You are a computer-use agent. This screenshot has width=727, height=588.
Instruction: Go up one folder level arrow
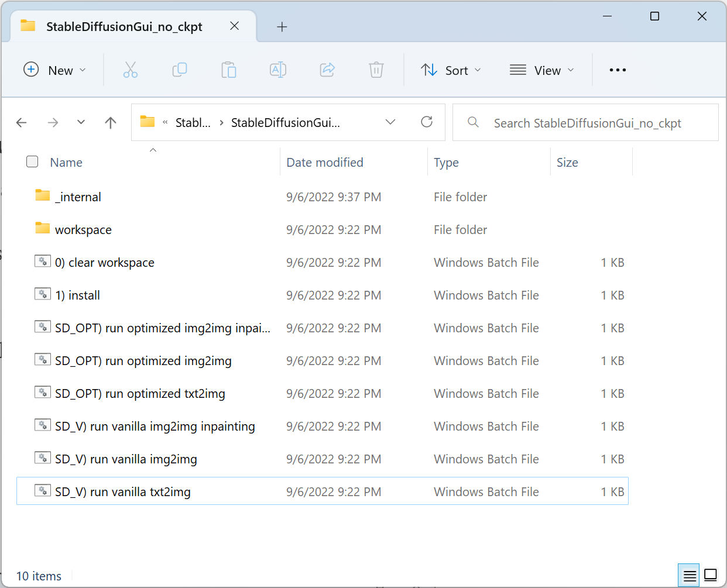pos(111,122)
